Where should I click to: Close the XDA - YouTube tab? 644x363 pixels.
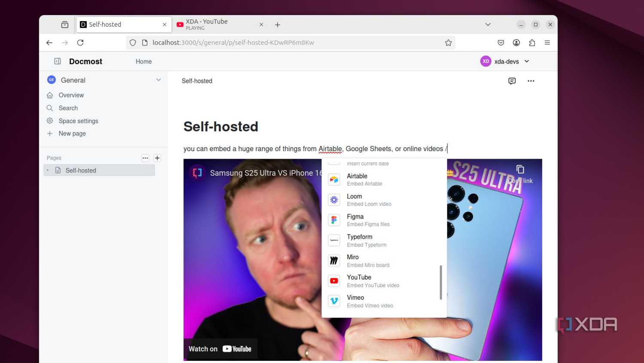pos(261,25)
